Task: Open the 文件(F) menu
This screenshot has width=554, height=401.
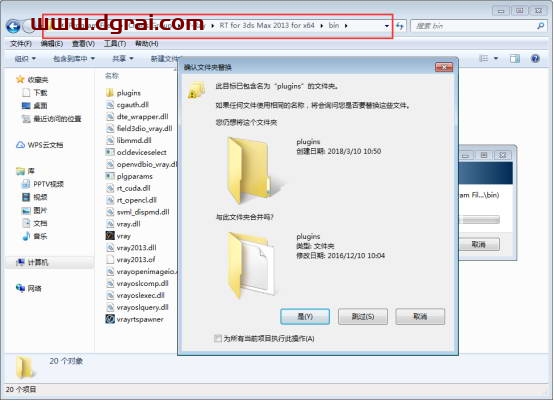Action: tap(20, 44)
